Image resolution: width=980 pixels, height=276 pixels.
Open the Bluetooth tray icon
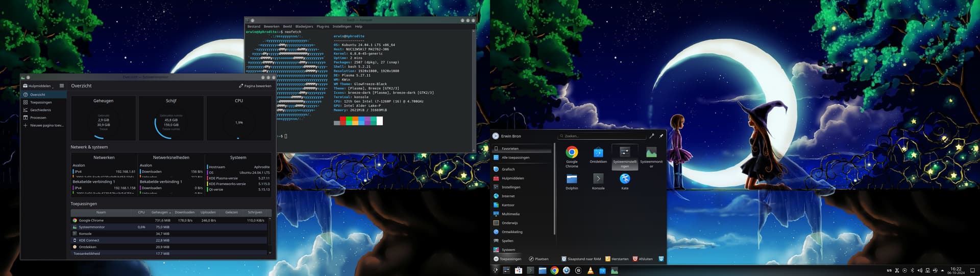coord(912,270)
